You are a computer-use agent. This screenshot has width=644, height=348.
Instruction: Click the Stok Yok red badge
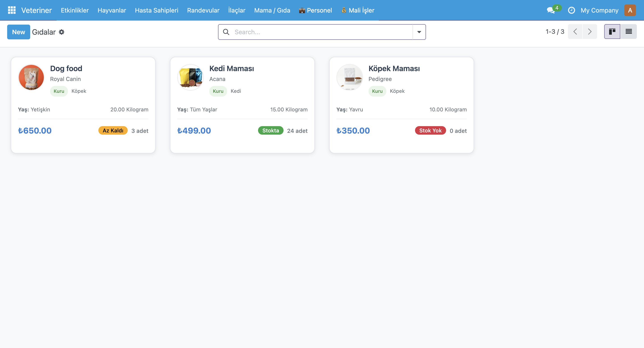[x=430, y=131]
